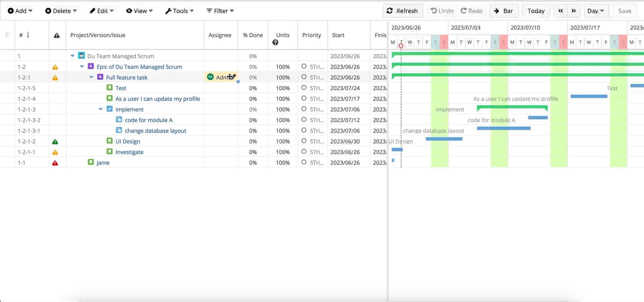Click the Delete icon in the toolbar

pyautogui.click(x=48, y=11)
